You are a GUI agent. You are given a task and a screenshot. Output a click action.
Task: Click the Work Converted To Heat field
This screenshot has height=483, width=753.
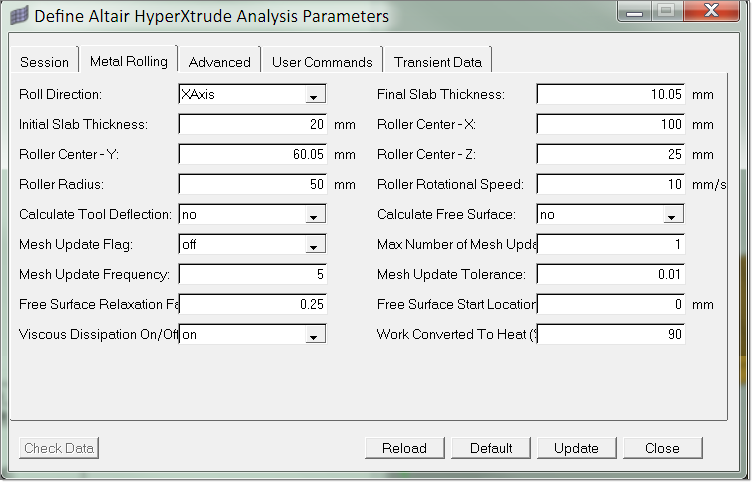pyautogui.click(x=611, y=335)
